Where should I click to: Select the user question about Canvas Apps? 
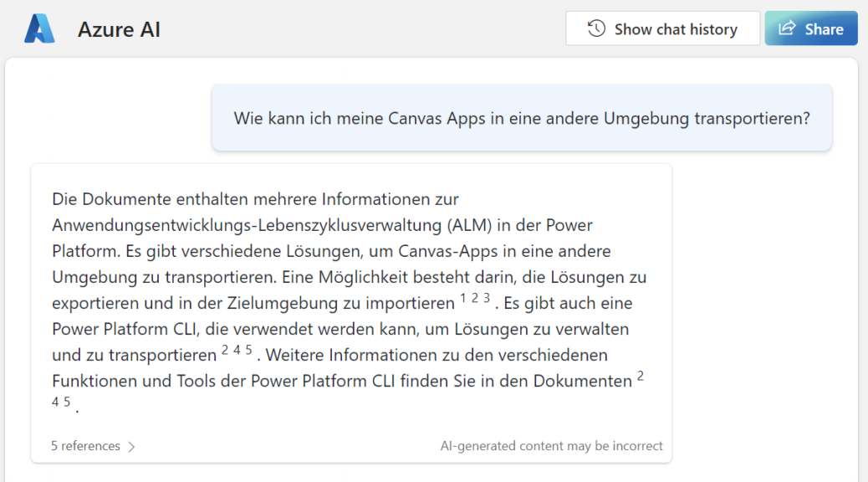522,118
